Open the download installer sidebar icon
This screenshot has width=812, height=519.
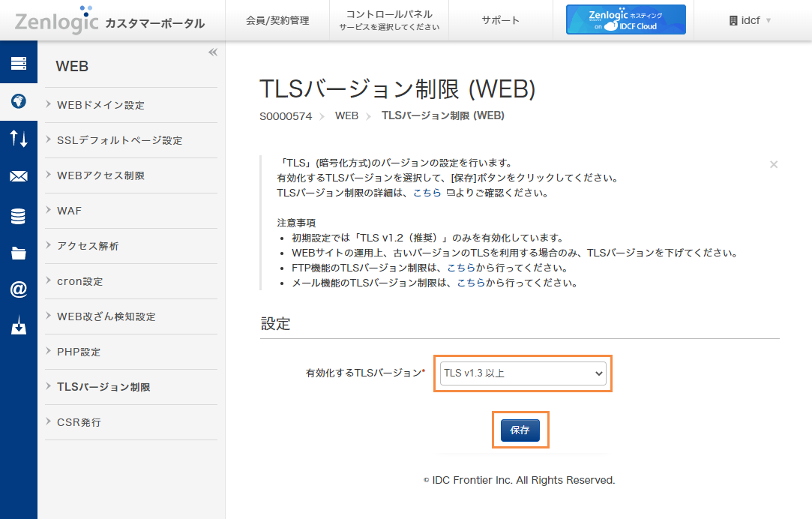coord(19,325)
